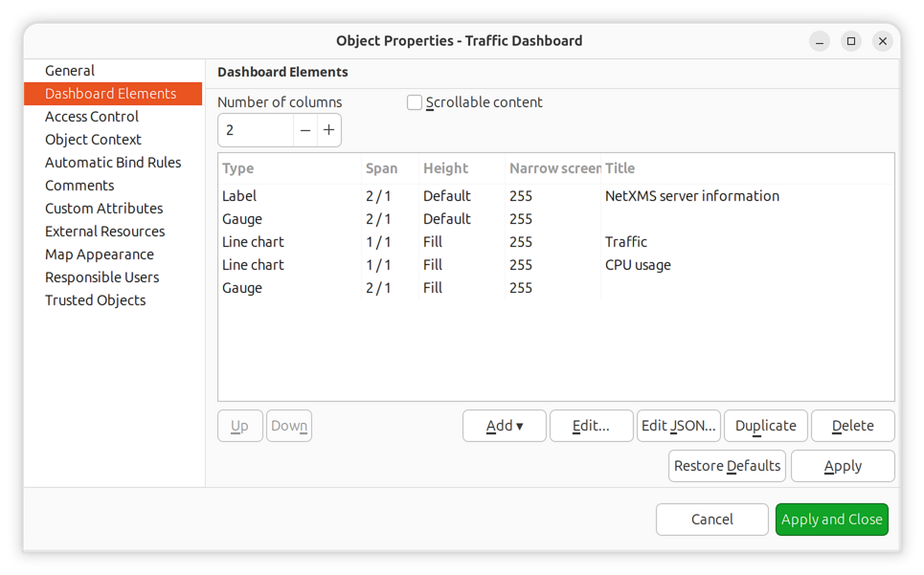Select the Traffic line chart row

coord(431,241)
